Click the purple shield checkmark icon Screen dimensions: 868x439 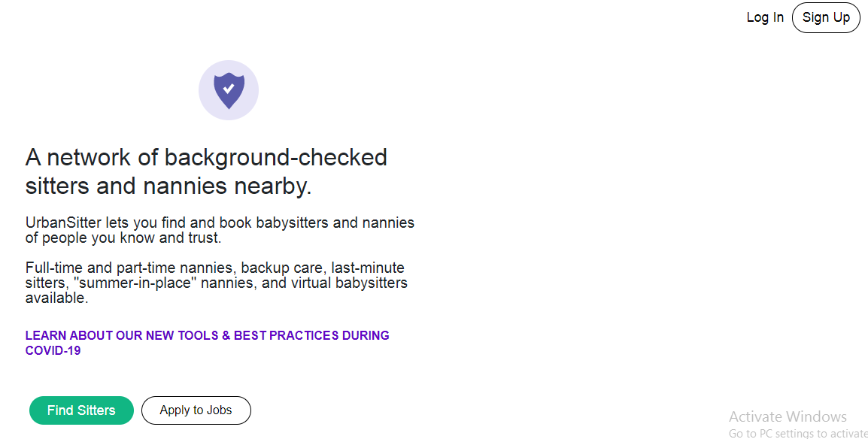point(229,90)
